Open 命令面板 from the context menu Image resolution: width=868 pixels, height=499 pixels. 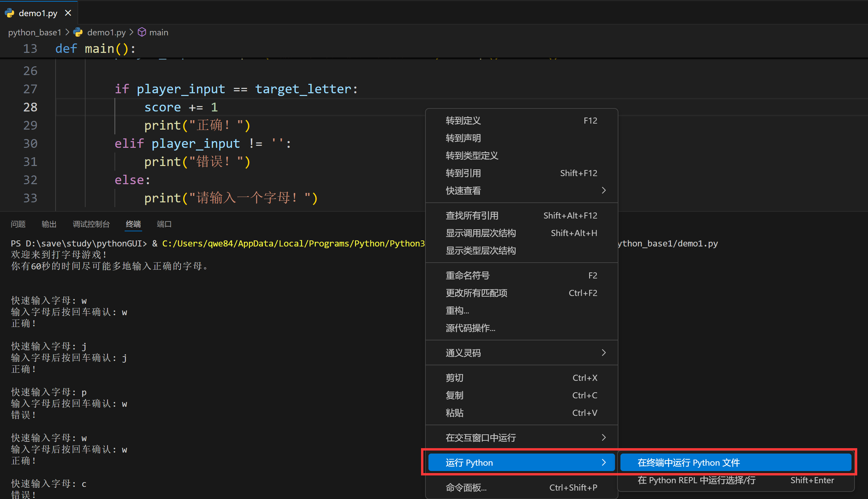pyautogui.click(x=466, y=487)
